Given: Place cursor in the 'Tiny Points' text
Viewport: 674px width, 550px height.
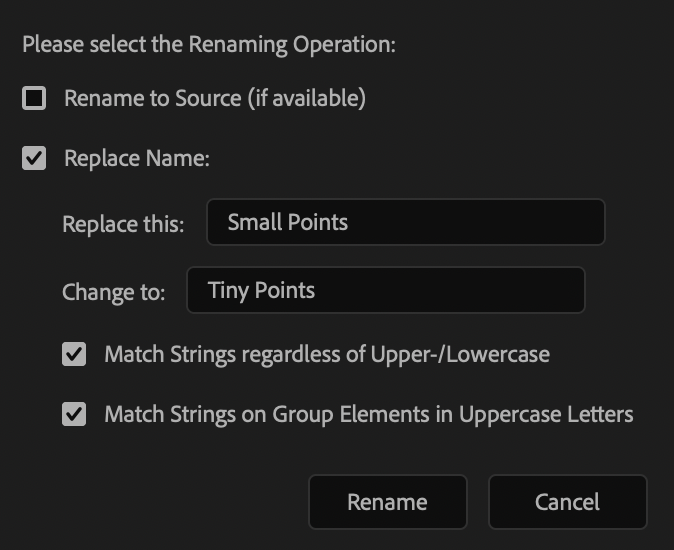Looking at the screenshot, I should click(x=262, y=291).
